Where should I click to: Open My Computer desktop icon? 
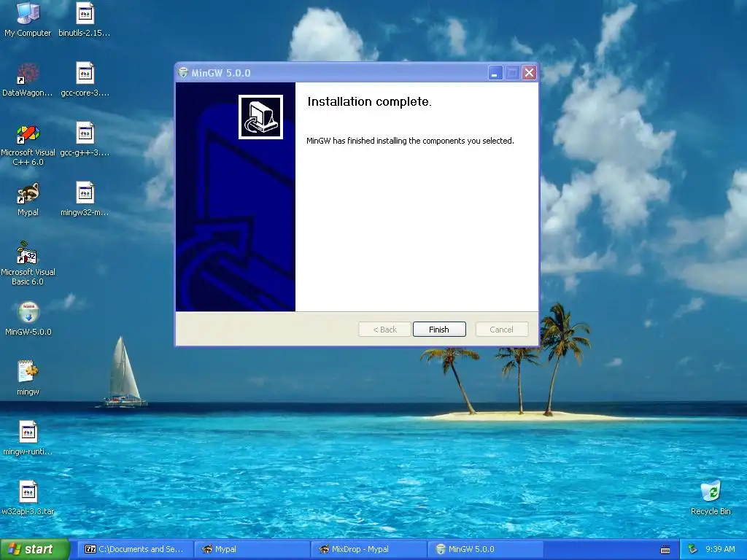pyautogui.click(x=28, y=20)
